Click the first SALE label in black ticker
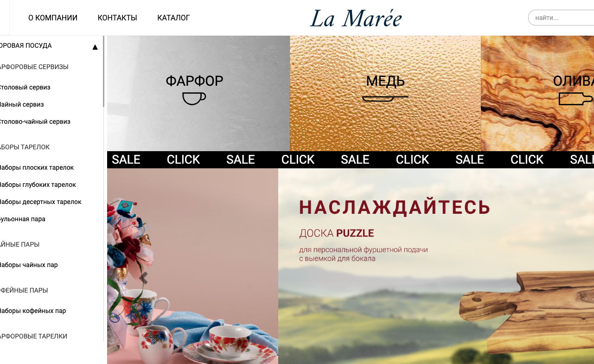594x364 pixels. coord(126,160)
